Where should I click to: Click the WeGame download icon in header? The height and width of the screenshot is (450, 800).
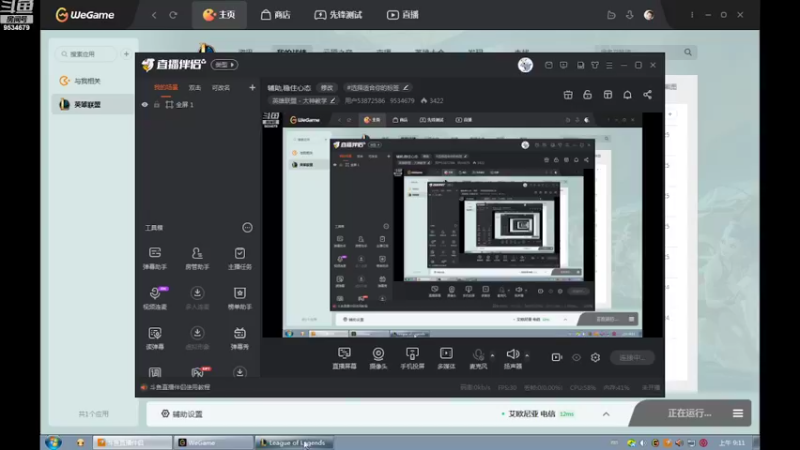pos(630,15)
